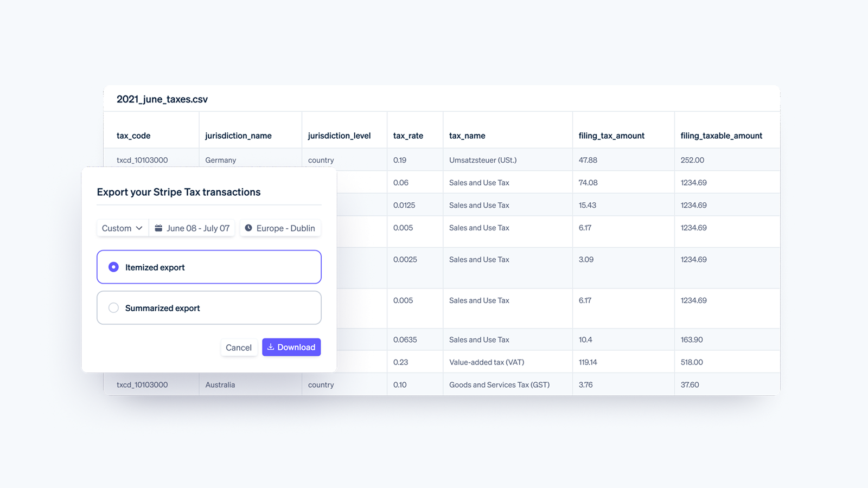Select the Goods and Services Tax (GST) cell

507,384
